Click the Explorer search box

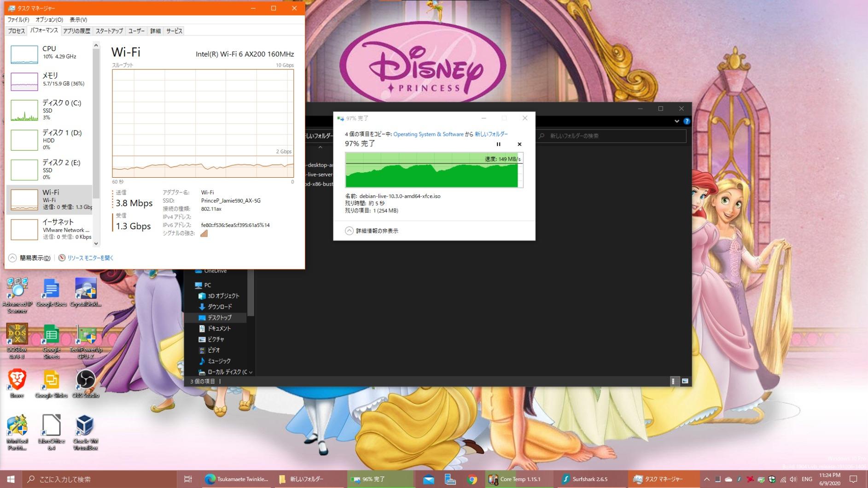pos(612,136)
